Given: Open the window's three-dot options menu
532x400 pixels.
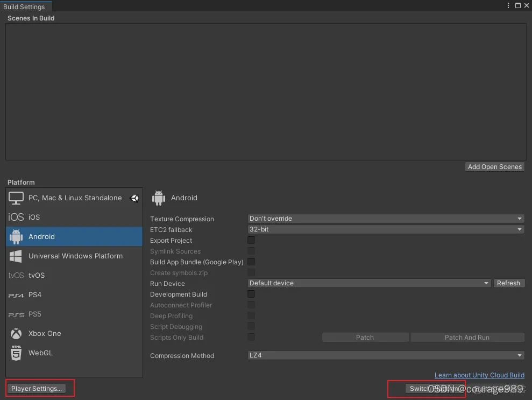Looking at the screenshot, I should coord(508,5).
